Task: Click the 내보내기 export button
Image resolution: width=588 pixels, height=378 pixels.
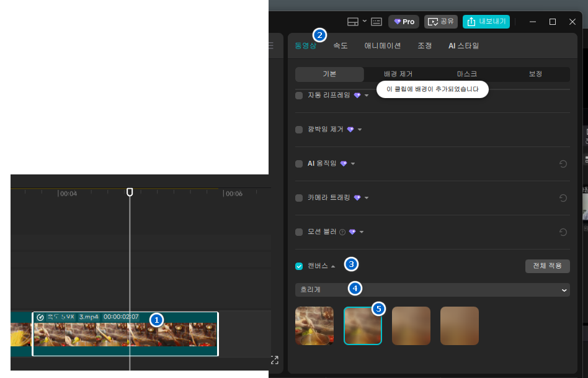Action: tap(486, 22)
